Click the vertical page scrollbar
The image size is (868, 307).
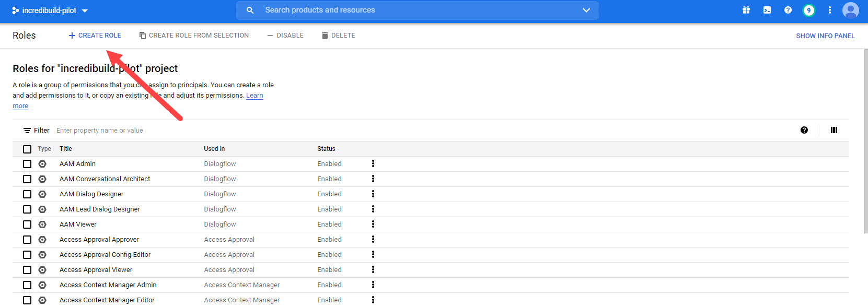pyautogui.click(x=865, y=141)
